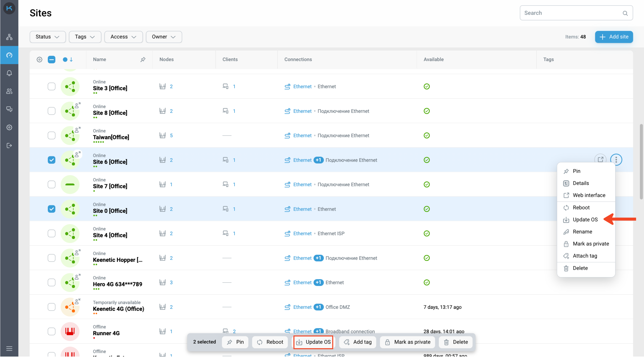Expand the Tags filter dropdown
Viewport: 644px width, 358px height.
(85, 37)
